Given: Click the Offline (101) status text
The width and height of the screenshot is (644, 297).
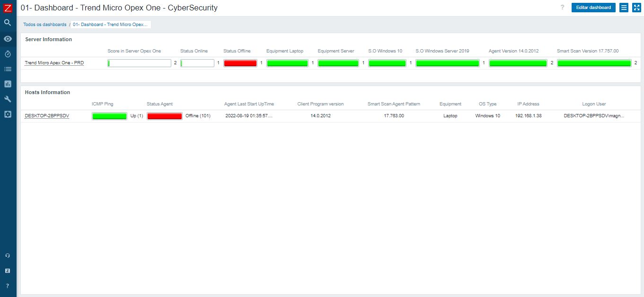Looking at the screenshot, I should pos(198,116).
